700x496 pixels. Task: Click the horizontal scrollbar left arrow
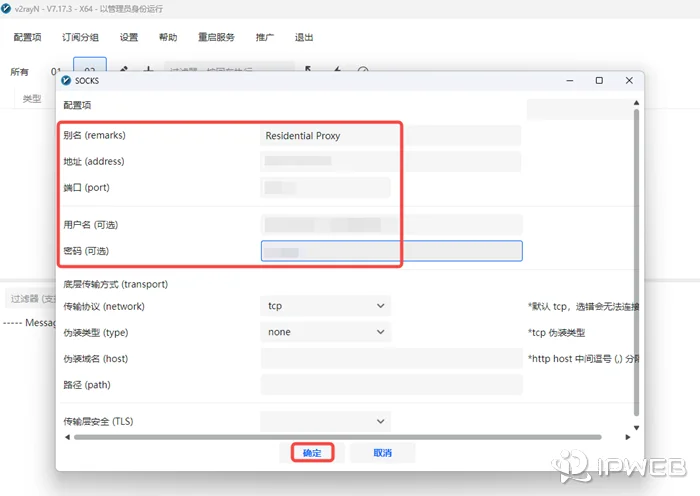(67, 437)
